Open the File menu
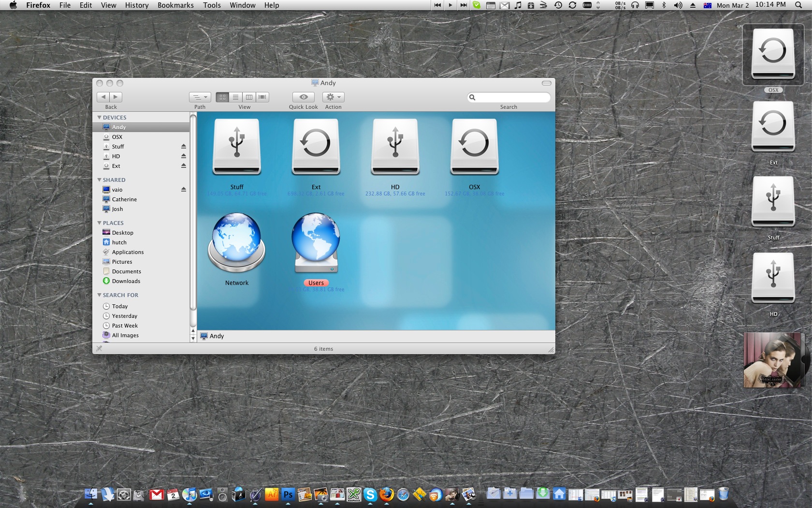812x508 pixels. (65, 5)
